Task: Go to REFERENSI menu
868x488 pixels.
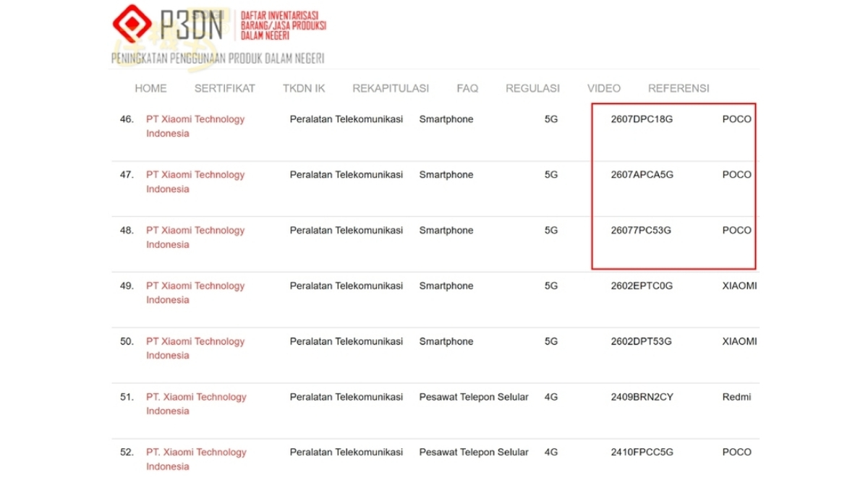Action: (x=678, y=88)
